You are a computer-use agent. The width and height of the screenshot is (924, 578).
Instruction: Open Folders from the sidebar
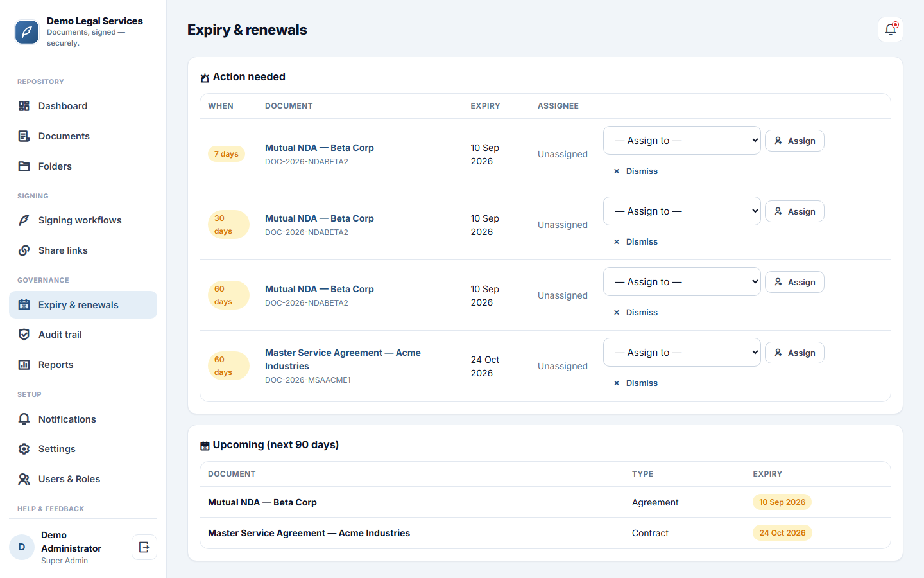[x=83, y=166]
